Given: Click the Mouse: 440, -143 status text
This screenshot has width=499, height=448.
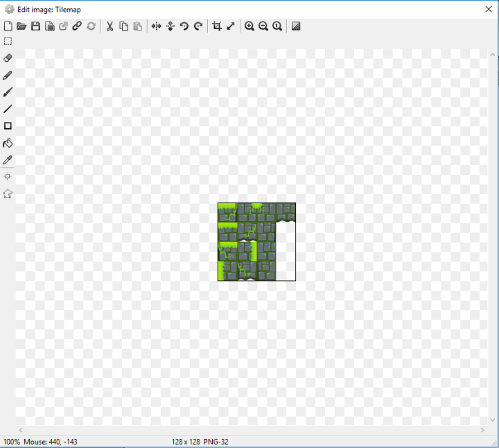Looking at the screenshot, I should point(51,442).
